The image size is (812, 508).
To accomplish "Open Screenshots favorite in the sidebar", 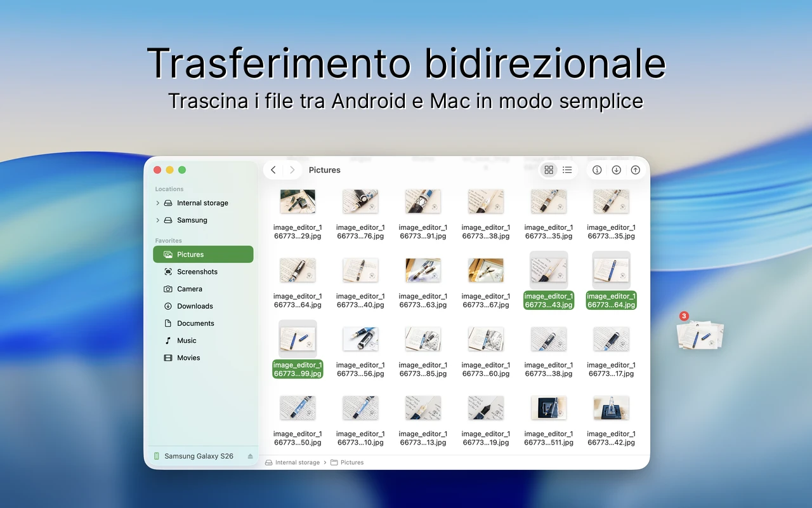I will tap(203, 272).
